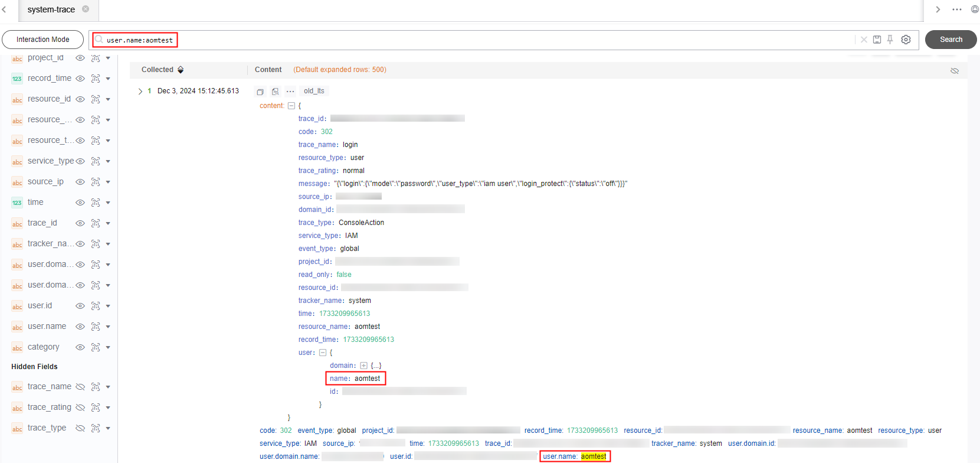Hide the time field eye icon
This screenshot has width=980, height=463.
click(x=80, y=203)
